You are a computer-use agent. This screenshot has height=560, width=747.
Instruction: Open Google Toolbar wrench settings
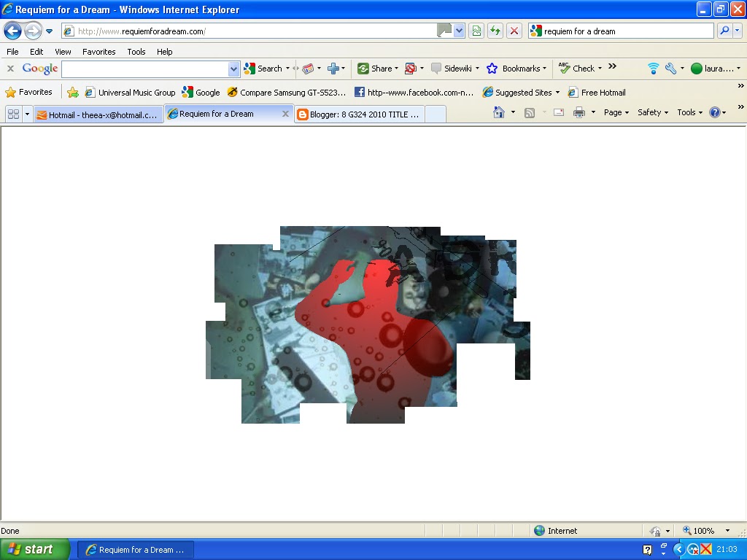pos(671,69)
